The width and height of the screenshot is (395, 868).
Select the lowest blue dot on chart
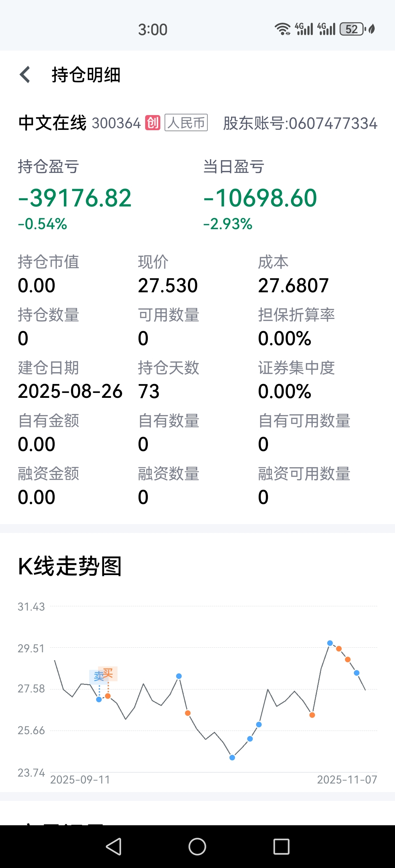pos(232,758)
